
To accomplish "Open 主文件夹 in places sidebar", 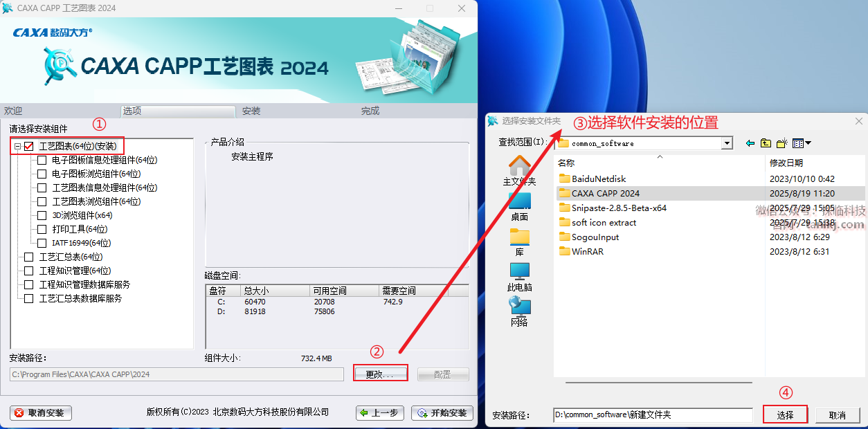I will (519, 171).
